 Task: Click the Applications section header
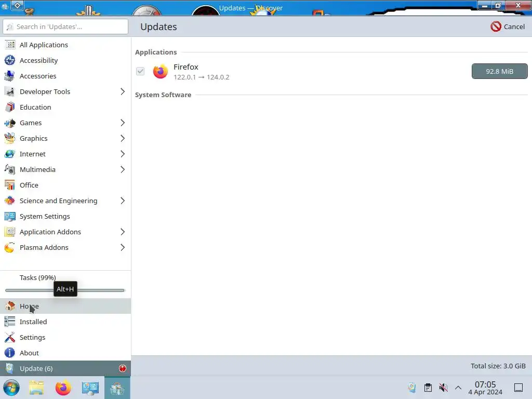pos(156,52)
